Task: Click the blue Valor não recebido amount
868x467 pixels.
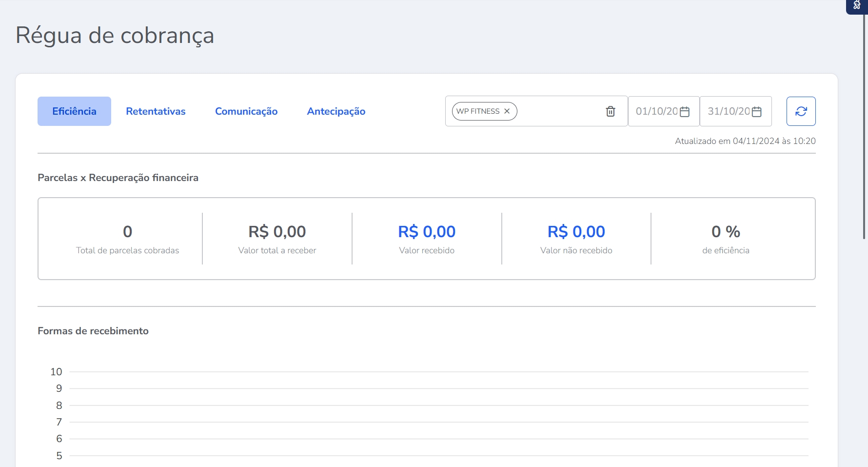Action: [576, 232]
